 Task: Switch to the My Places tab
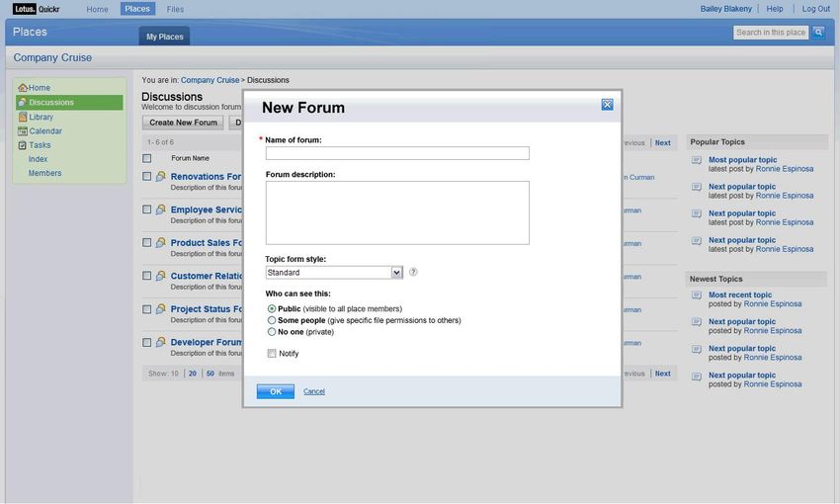[164, 37]
